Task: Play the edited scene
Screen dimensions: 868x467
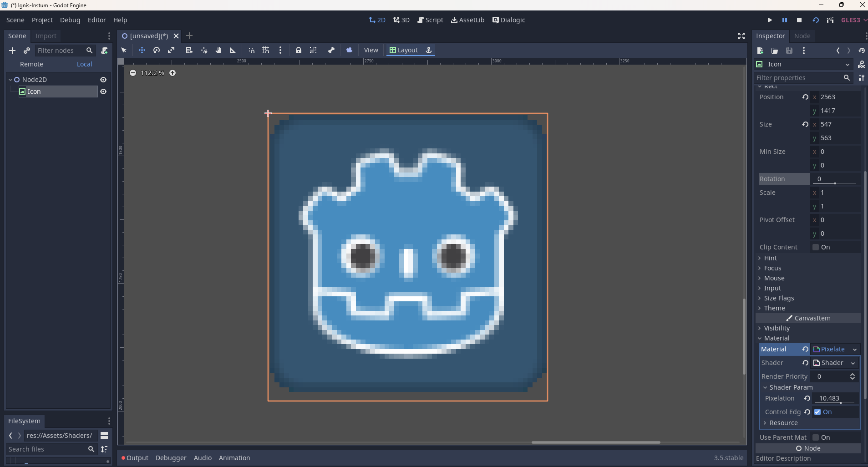Action: pyautogui.click(x=816, y=20)
